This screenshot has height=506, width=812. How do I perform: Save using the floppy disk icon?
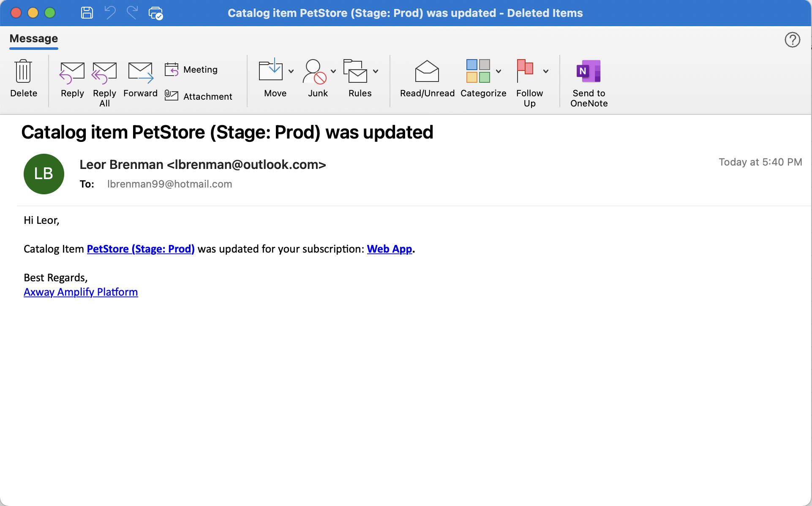coord(87,13)
